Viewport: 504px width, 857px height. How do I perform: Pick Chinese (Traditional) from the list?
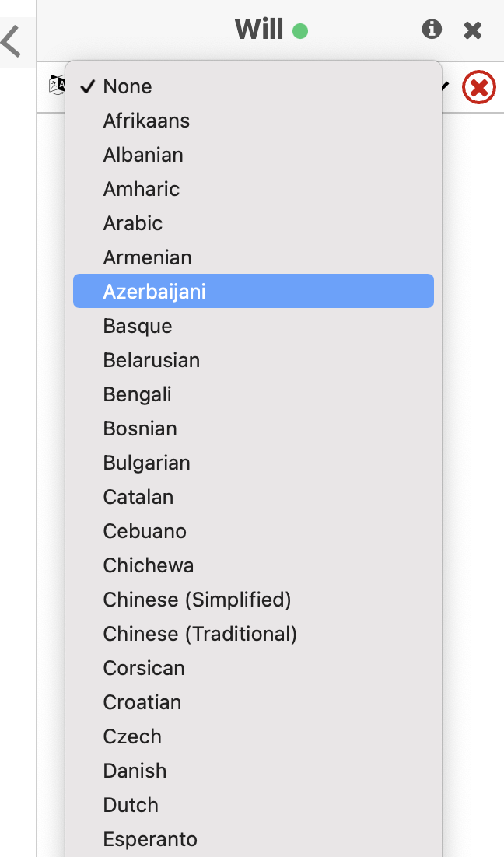pos(254,634)
